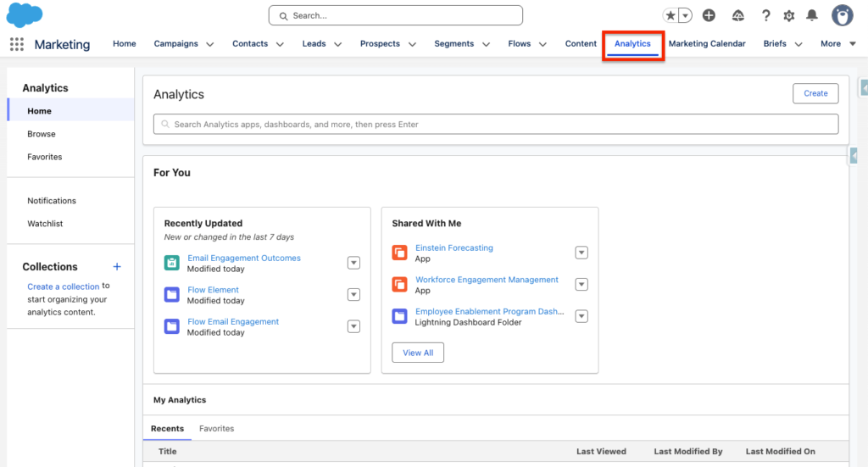Expand the Campaigns tab dropdown
Viewport: 868px width, 467px height.
pos(209,44)
